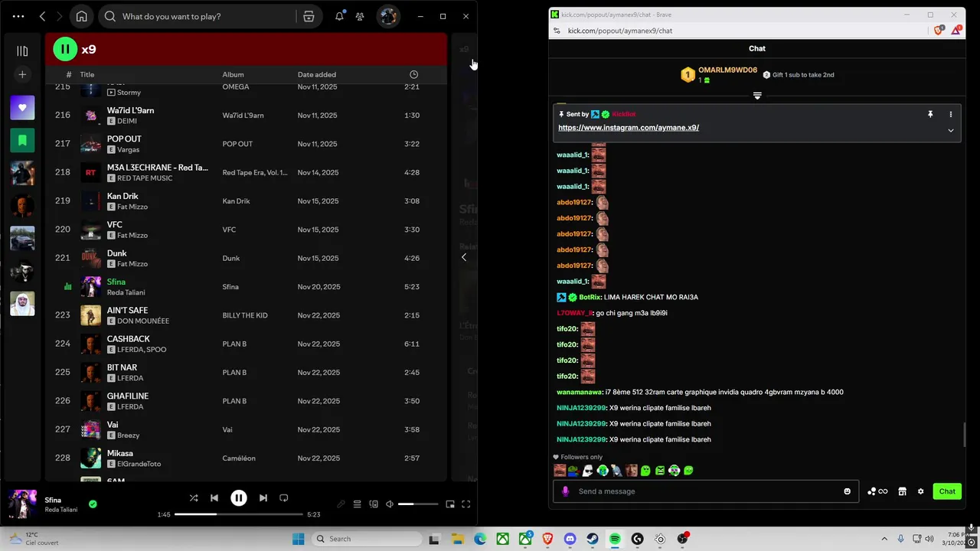Image resolution: width=980 pixels, height=551 pixels.
Task: Open Spotify notifications bell
Action: [x=339, y=16]
